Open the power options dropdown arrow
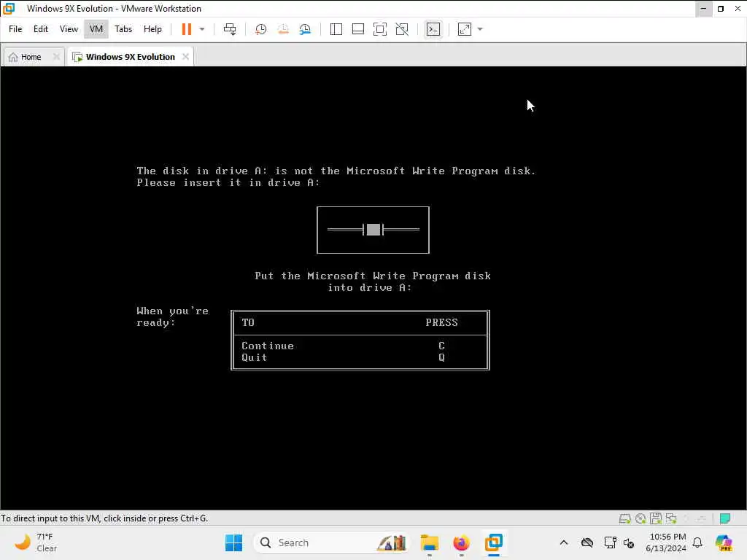747x560 pixels. click(x=202, y=29)
